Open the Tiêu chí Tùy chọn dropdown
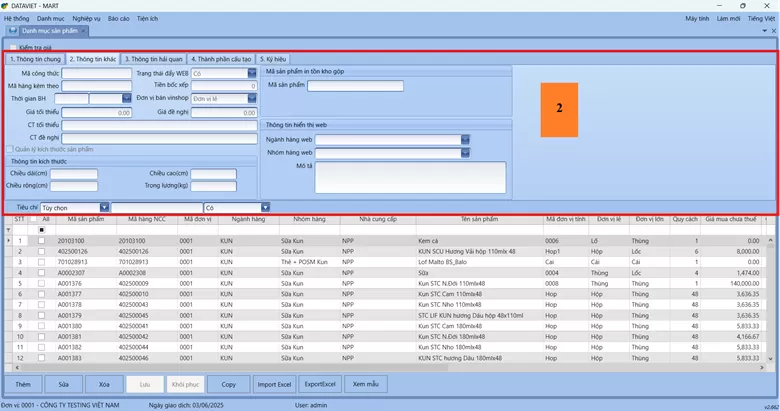Image resolution: width=780 pixels, height=411 pixels. pyautogui.click(x=104, y=207)
